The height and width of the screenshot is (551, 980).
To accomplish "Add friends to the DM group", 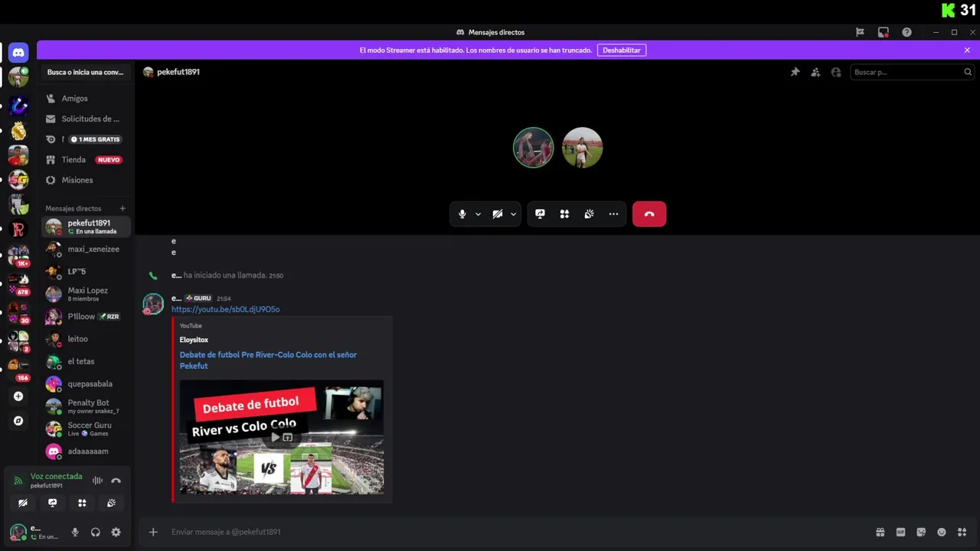I will (815, 72).
